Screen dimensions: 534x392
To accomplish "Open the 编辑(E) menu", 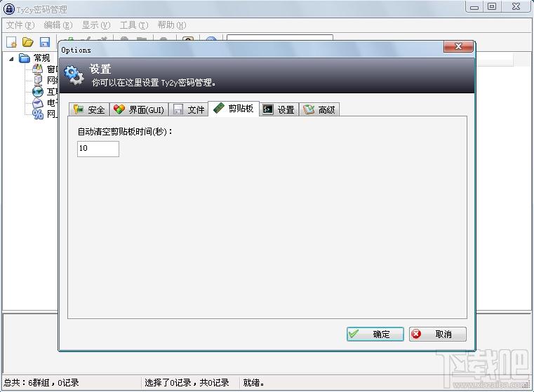I will click(58, 25).
